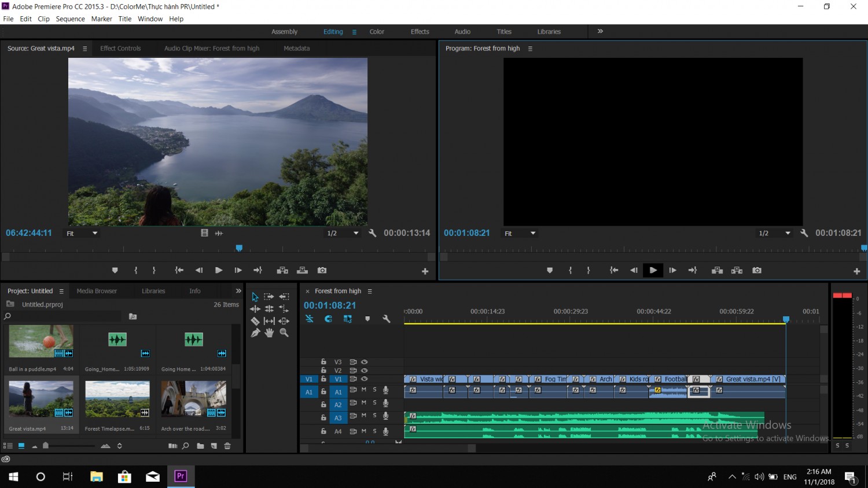This screenshot has width=868, height=488.
Task: Toggle the lock on track V2
Action: (x=323, y=371)
